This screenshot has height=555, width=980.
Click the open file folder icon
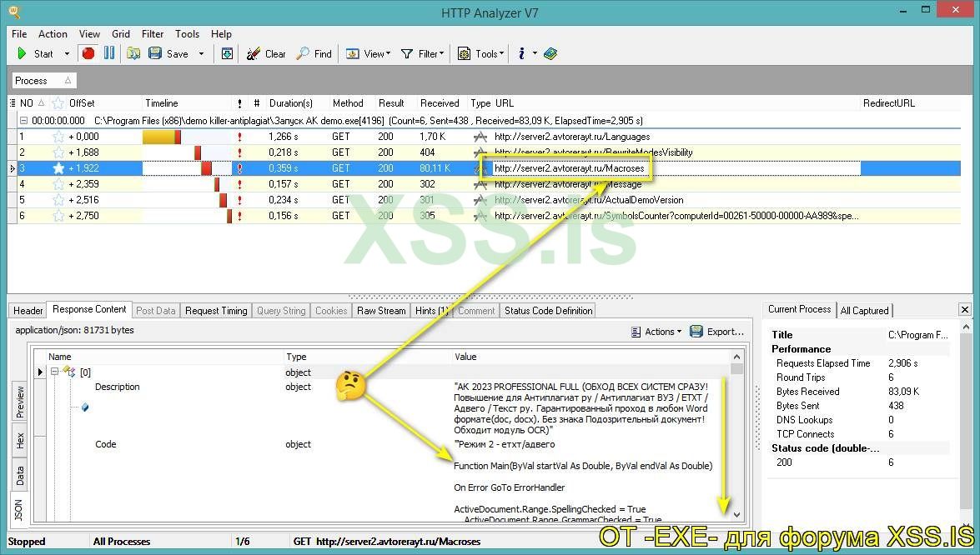coord(133,53)
